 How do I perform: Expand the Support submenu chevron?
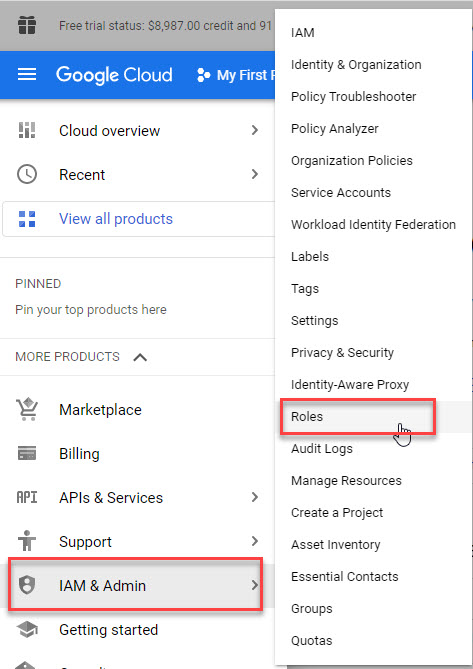255,541
